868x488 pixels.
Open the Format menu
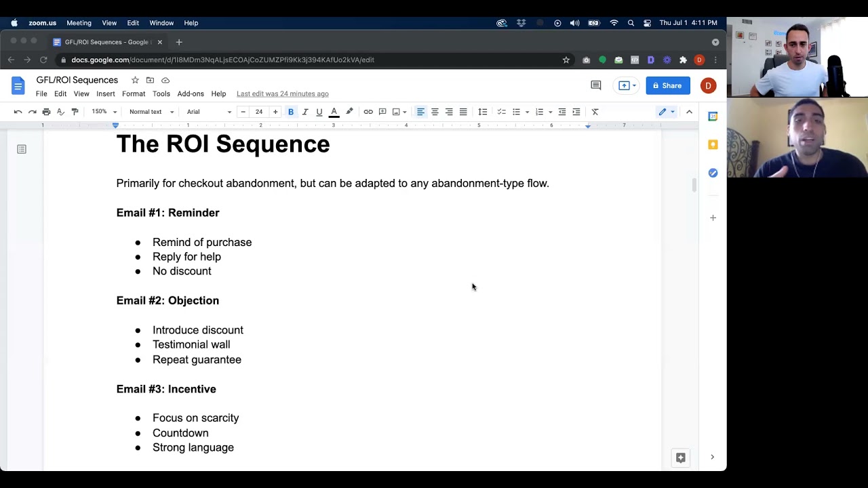[134, 94]
